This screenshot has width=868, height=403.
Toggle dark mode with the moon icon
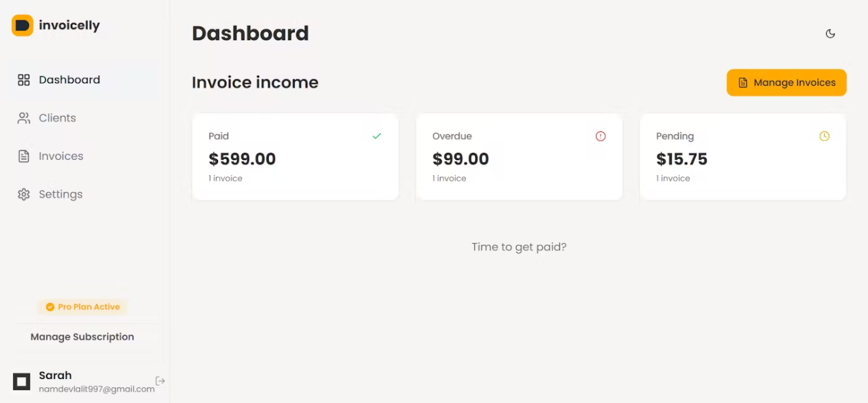pos(830,34)
